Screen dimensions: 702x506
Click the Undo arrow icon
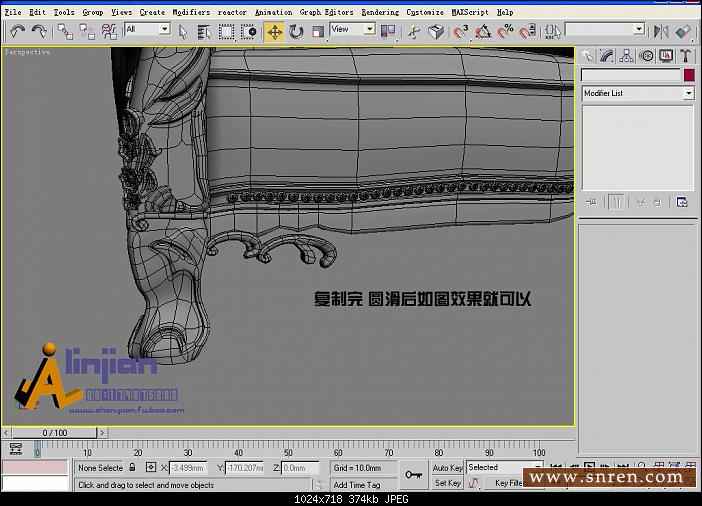(x=17, y=31)
